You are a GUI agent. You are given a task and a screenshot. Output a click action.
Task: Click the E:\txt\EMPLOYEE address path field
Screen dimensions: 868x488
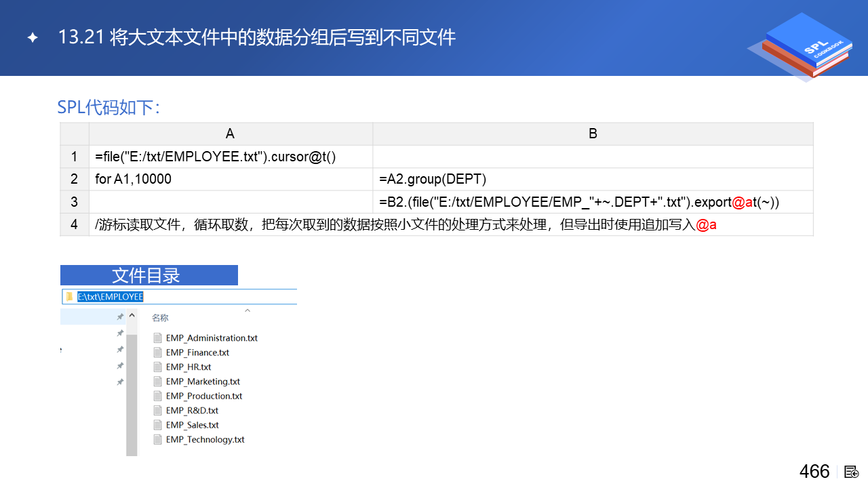(180, 297)
